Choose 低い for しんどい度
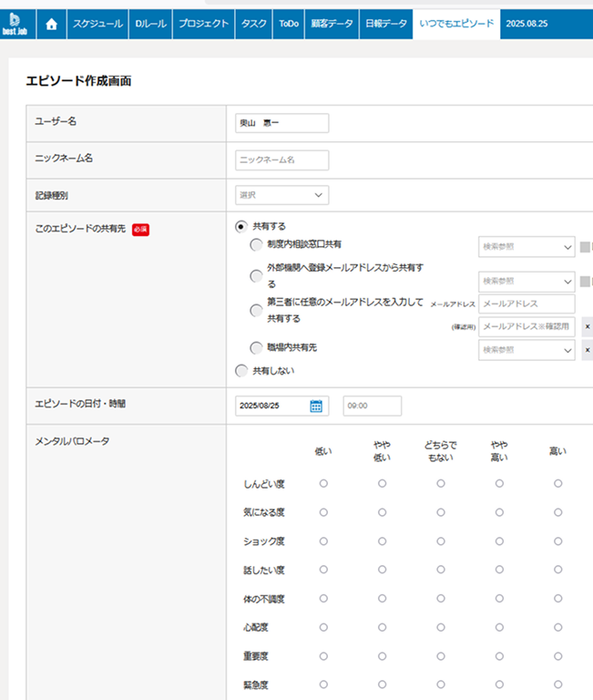 click(x=323, y=484)
